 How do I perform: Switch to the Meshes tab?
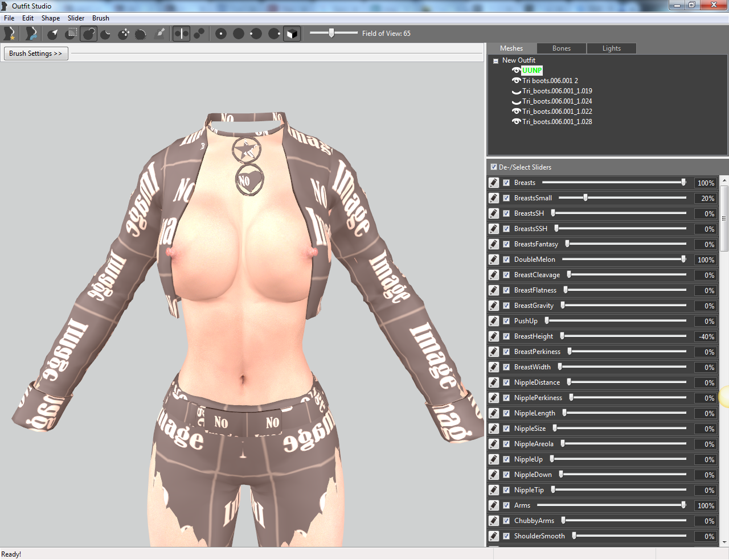[511, 48]
